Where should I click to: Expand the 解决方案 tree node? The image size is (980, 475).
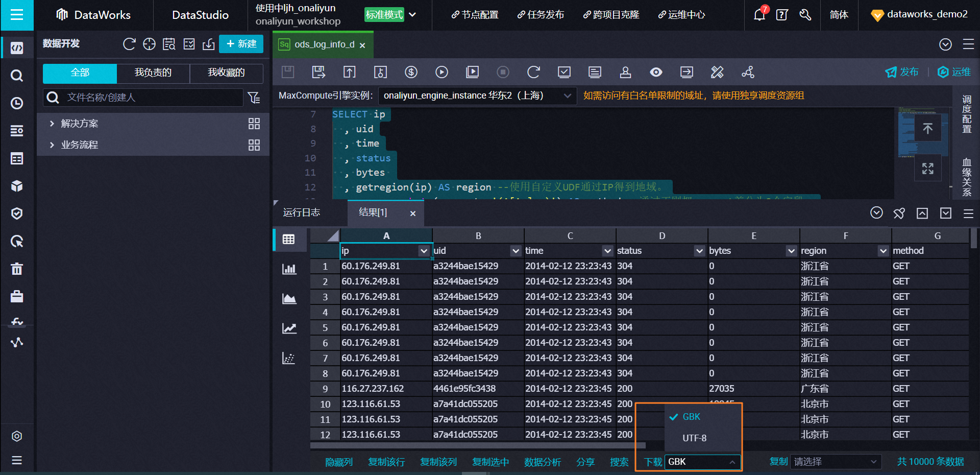click(x=52, y=124)
